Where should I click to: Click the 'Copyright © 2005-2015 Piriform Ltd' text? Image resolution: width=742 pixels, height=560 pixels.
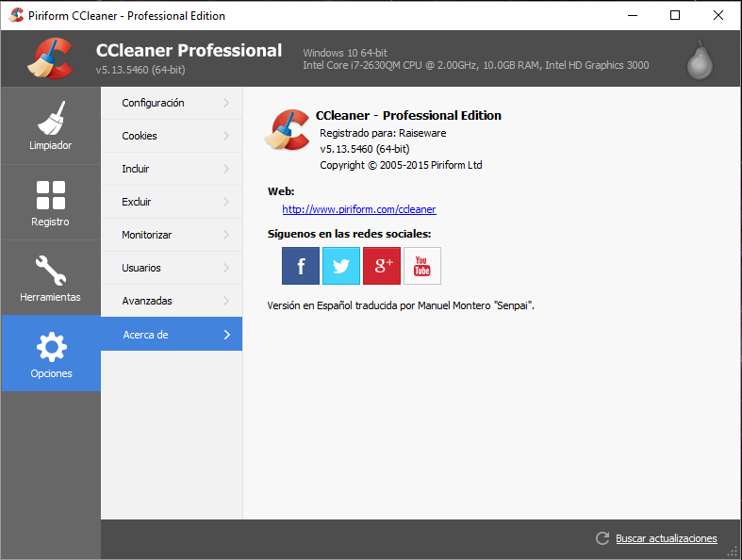[401, 165]
